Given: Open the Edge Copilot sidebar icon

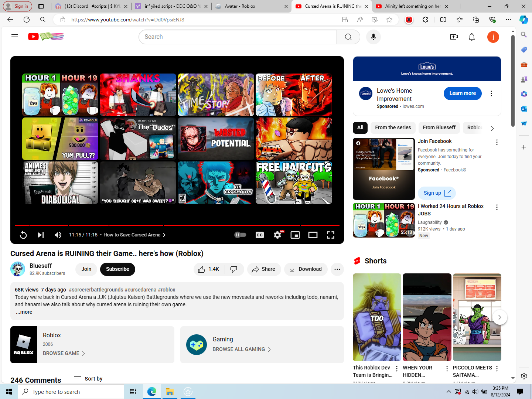Looking at the screenshot, I should [524, 20].
